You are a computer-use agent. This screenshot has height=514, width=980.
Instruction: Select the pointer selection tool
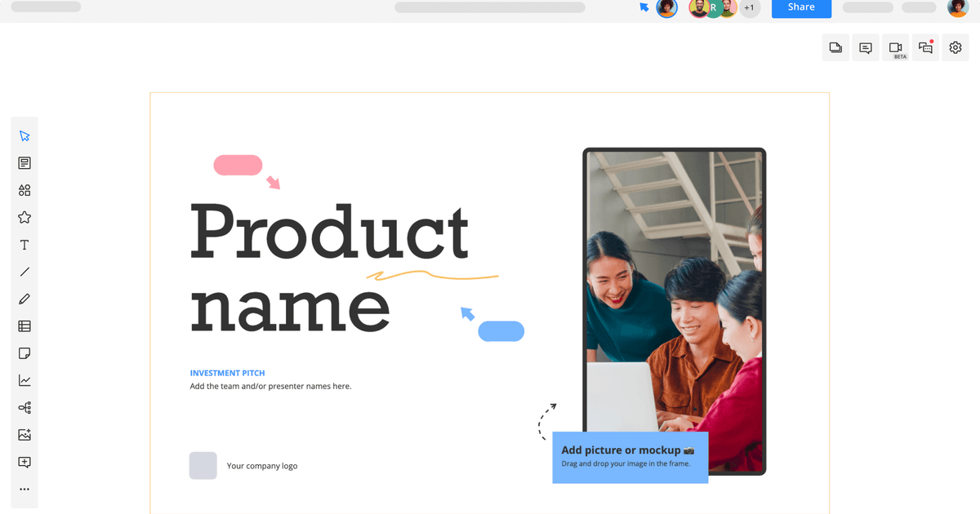24,136
